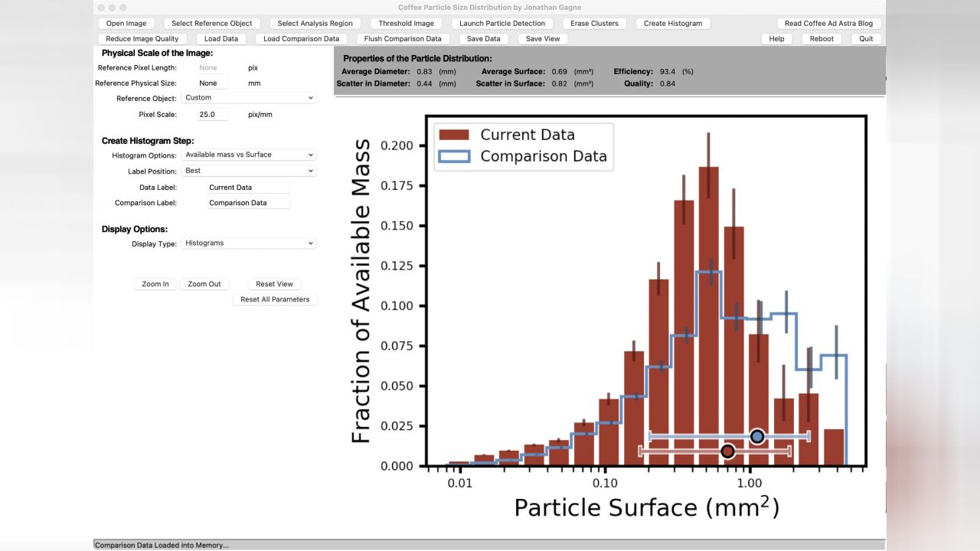Click the Particle Surface axis label
The width and height of the screenshot is (980, 551).
(x=646, y=507)
